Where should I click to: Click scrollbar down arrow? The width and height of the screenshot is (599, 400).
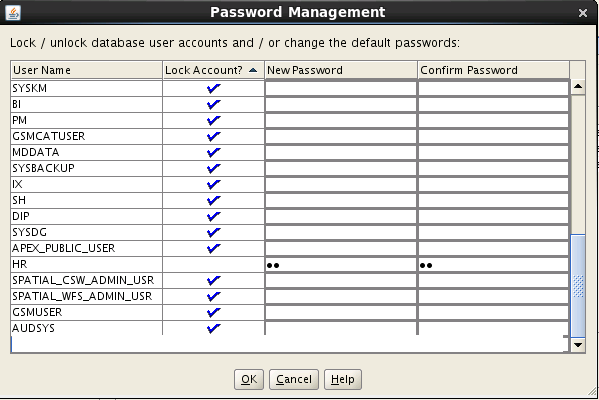578,345
